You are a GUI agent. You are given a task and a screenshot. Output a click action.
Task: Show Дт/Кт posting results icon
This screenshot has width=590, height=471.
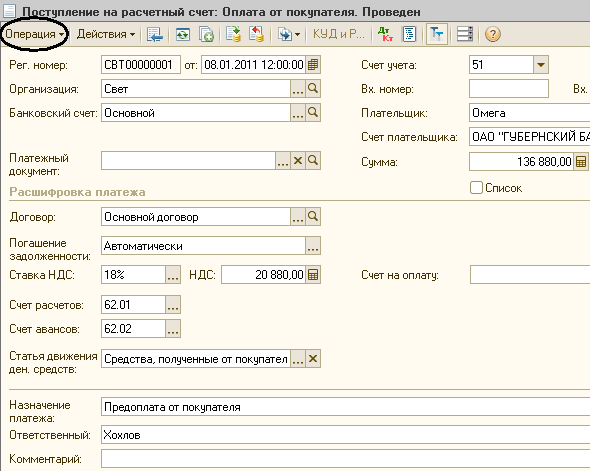pos(385,34)
